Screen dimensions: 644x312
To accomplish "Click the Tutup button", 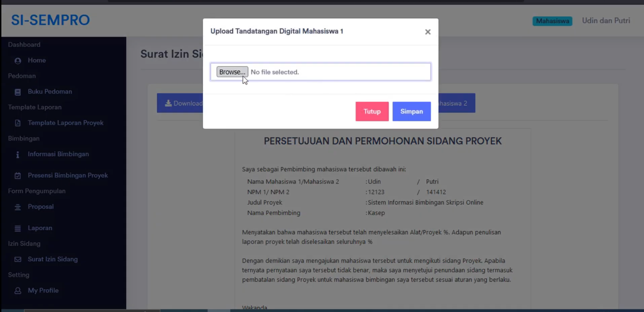I will point(372,111).
